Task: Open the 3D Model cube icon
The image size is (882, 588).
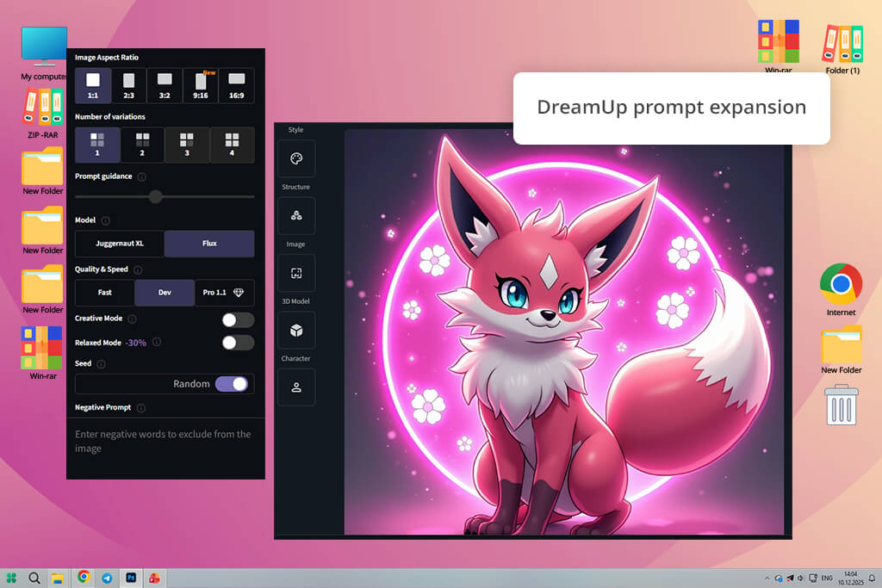Action: [296, 331]
